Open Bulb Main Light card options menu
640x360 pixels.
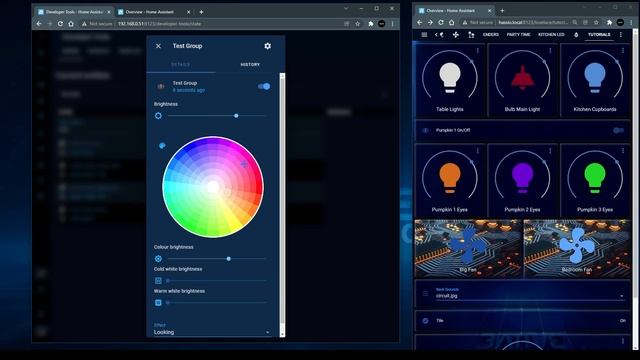550,51
